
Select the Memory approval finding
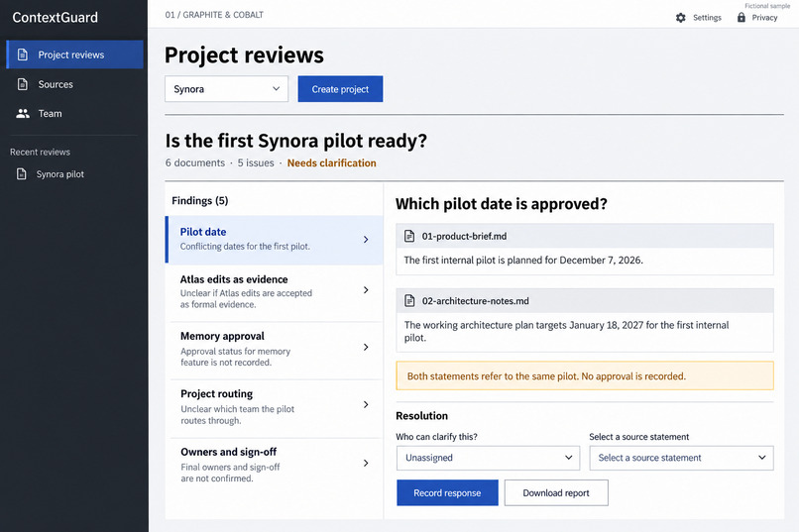tap(276, 350)
